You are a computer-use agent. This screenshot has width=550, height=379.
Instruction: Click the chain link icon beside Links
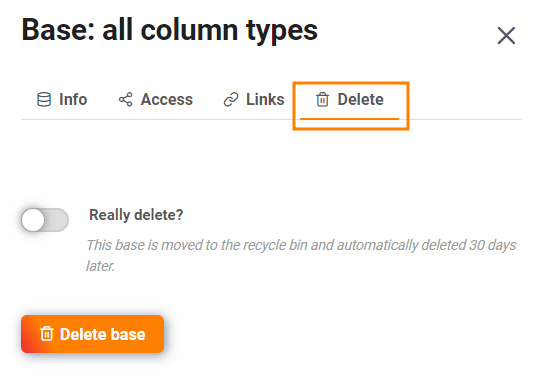point(231,99)
